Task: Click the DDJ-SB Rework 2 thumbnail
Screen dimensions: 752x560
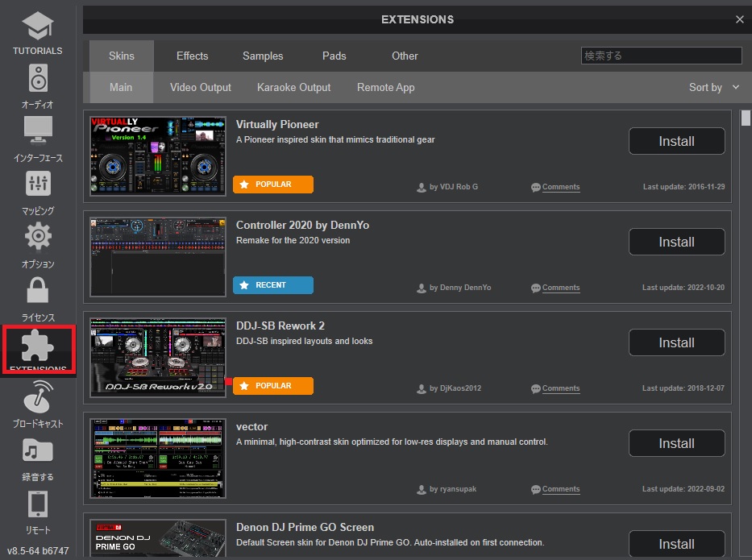Action: pyautogui.click(x=158, y=357)
